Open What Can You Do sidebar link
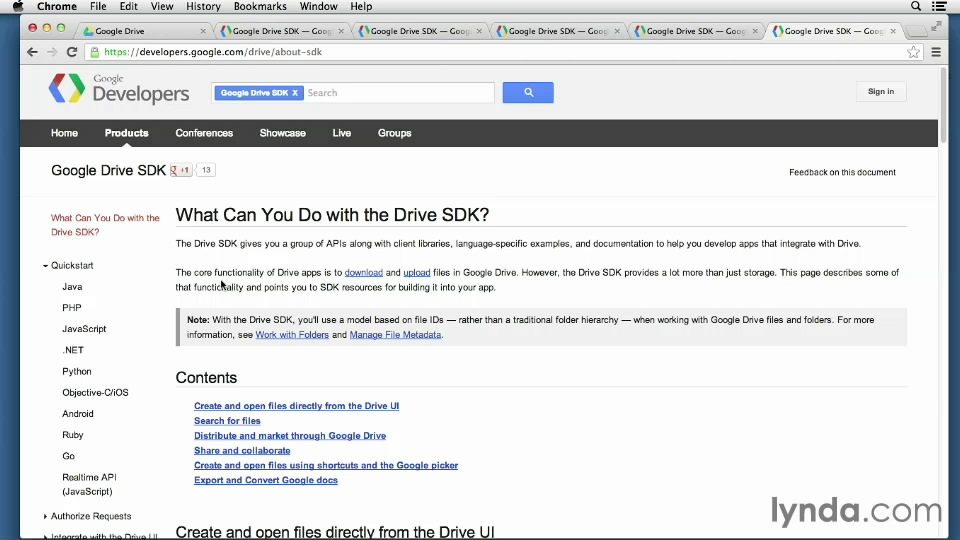 (105, 225)
